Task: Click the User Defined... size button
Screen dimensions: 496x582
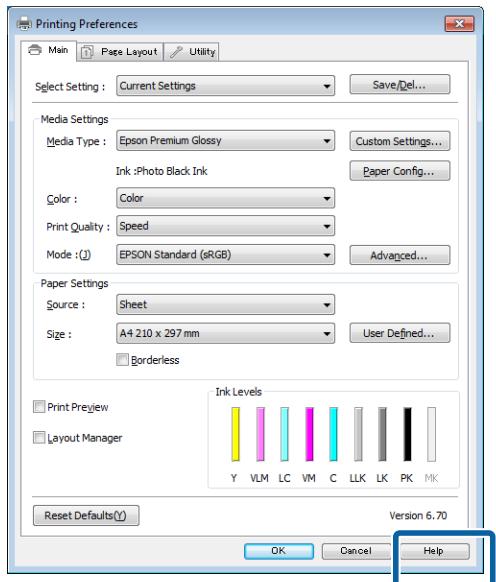Action: pyautogui.click(x=399, y=333)
